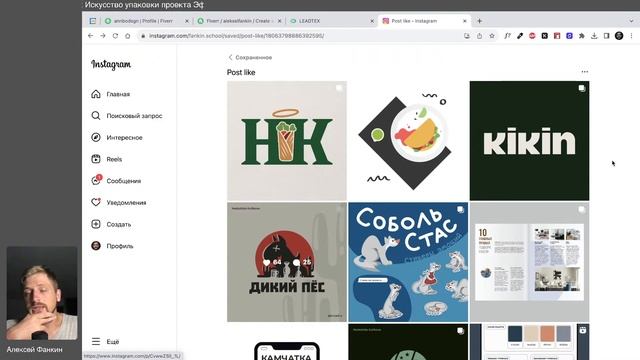Image resolution: width=640 pixels, height=360 pixels.
Task: Go back to Сохраненное
Action: coord(250,58)
